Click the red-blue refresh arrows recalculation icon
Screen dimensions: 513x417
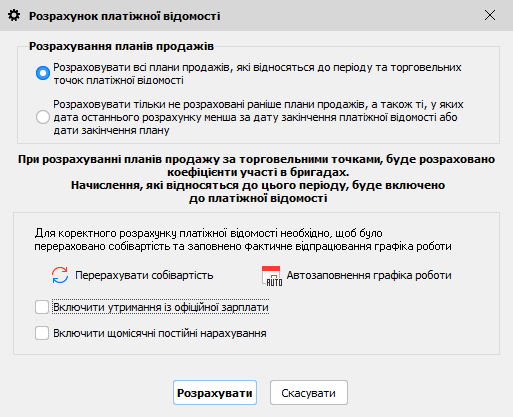60,275
